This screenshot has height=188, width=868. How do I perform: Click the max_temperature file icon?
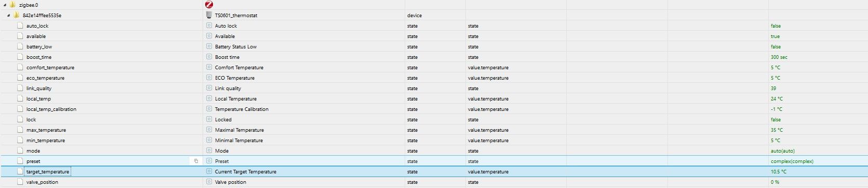click(20, 130)
